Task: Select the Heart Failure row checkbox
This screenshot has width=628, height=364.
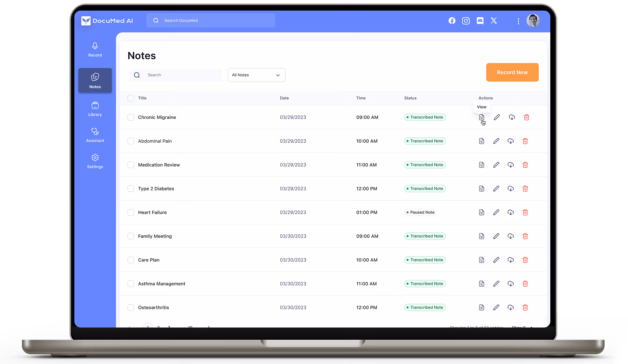Action: (131, 212)
